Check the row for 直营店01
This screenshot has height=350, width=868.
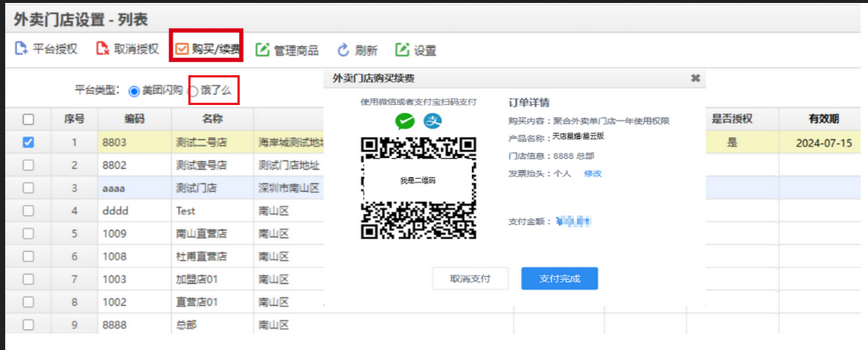click(28, 302)
